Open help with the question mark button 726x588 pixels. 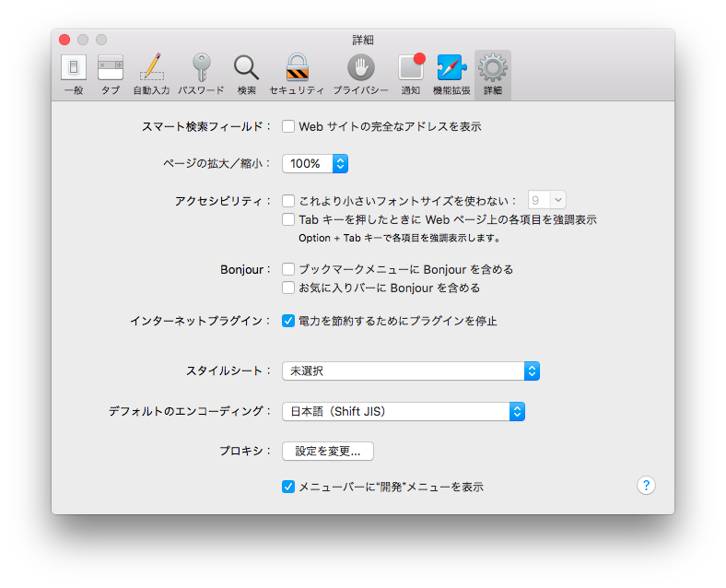coord(646,485)
